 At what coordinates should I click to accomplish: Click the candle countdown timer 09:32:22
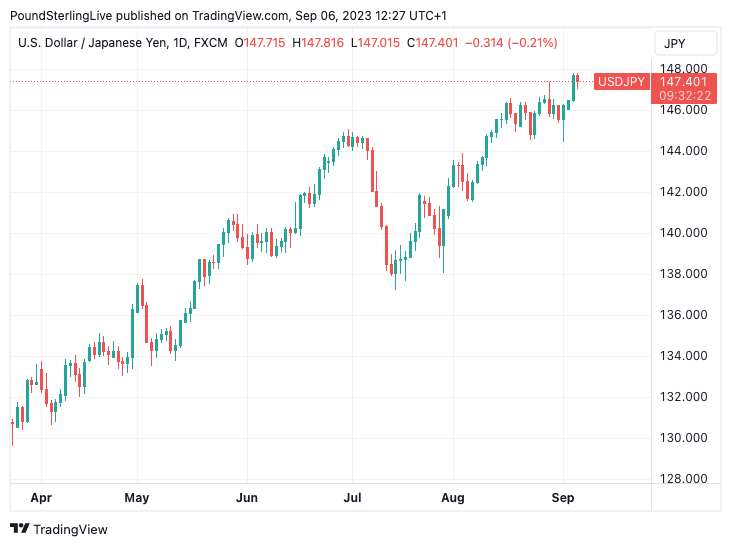coord(684,96)
